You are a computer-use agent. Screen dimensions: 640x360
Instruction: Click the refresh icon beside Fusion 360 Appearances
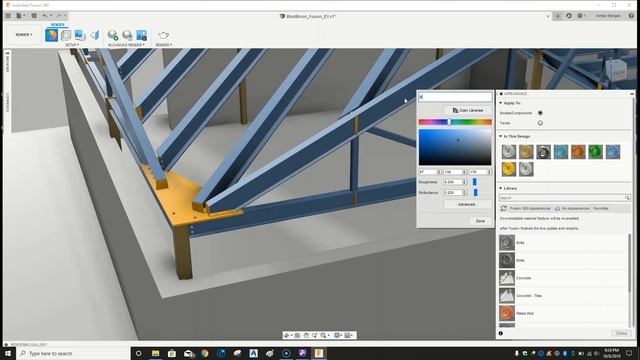coord(504,209)
